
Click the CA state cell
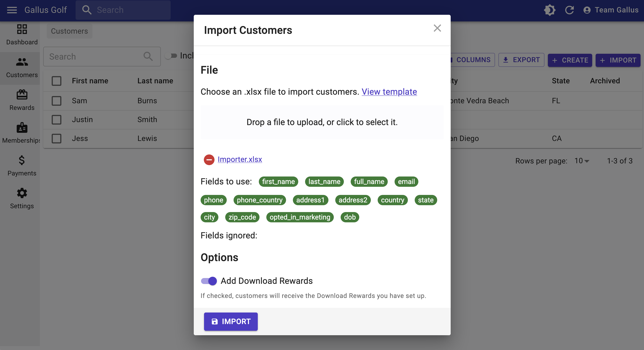(557, 138)
